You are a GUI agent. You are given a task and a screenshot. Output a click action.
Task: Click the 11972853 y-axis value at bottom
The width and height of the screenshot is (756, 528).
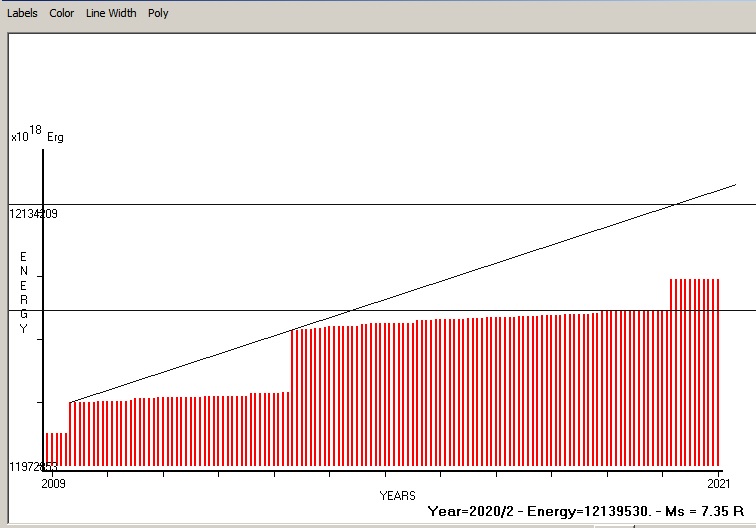click(x=34, y=467)
